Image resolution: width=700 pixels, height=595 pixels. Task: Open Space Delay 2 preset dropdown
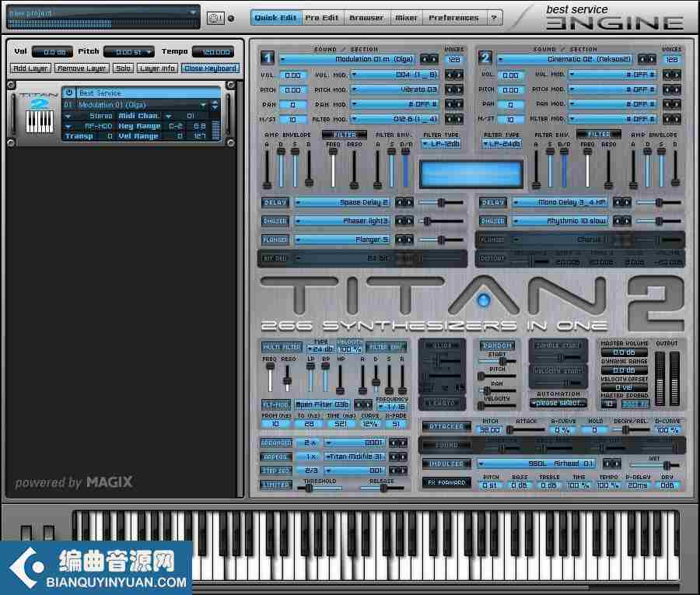343,203
